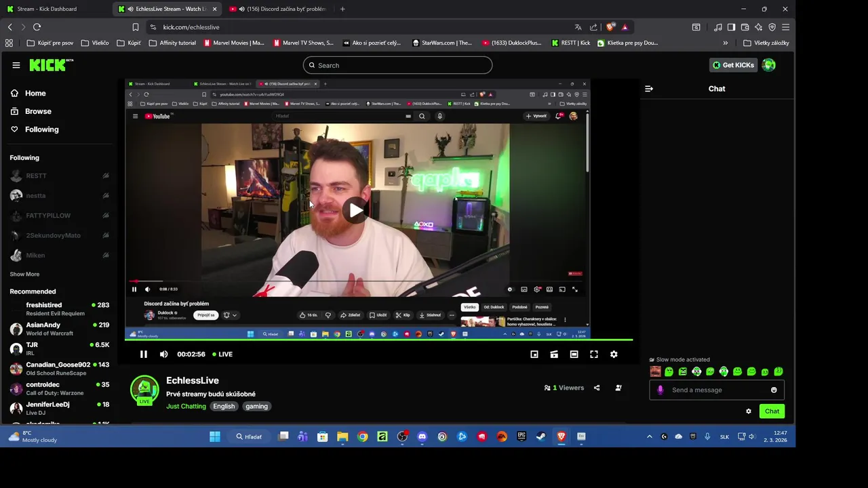The width and height of the screenshot is (868, 488).
Task: Click the gaming tag
Action: pyautogui.click(x=256, y=406)
